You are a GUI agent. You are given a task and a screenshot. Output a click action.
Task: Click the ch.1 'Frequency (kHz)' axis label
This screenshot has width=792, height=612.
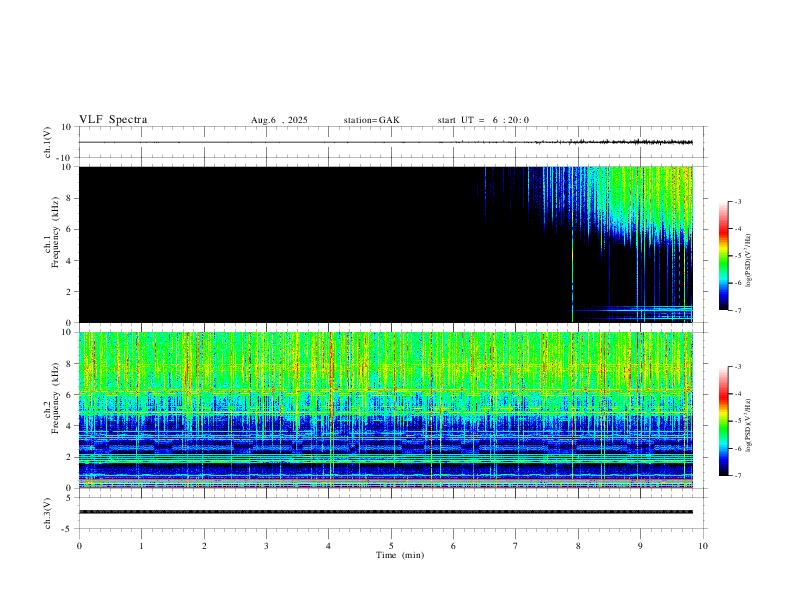[55, 233]
